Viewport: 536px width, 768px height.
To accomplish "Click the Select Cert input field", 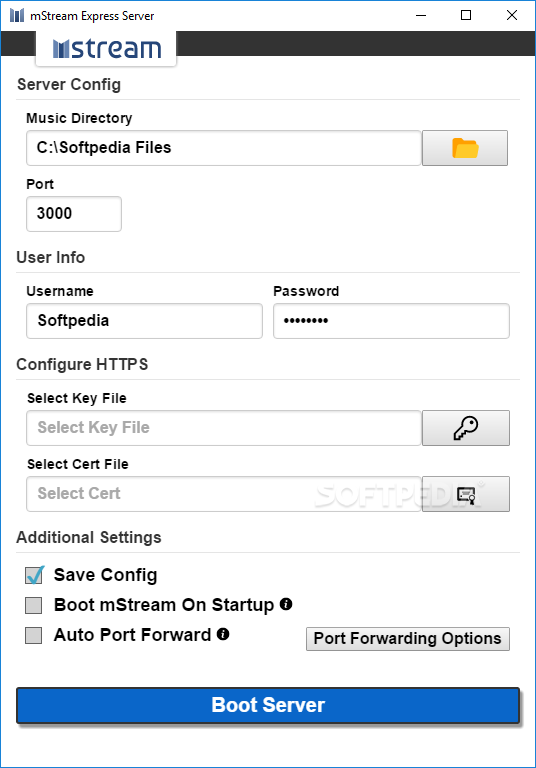I will pos(223,494).
